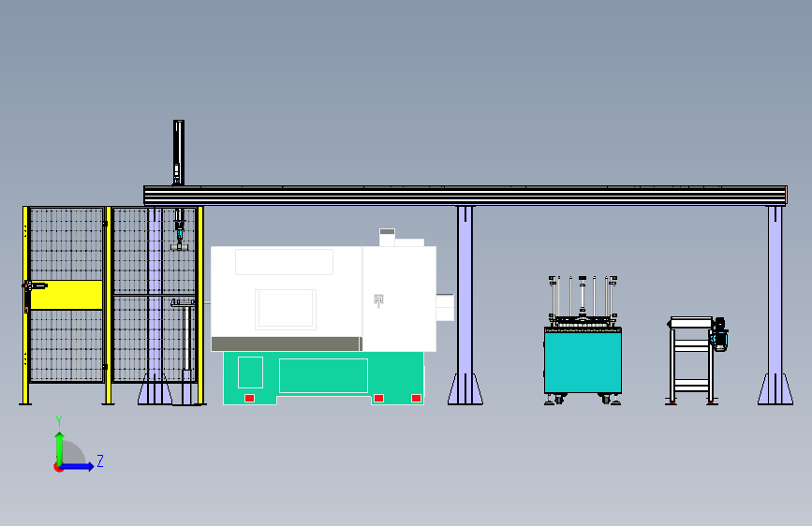Select the green lathe machine base

pos(324,377)
